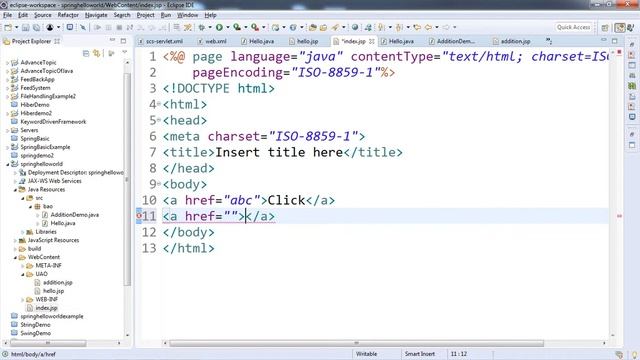Image resolution: width=640 pixels, height=360 pixels.
Task: Click the Save All toolbar icon
Action: [x=36, y=27]
